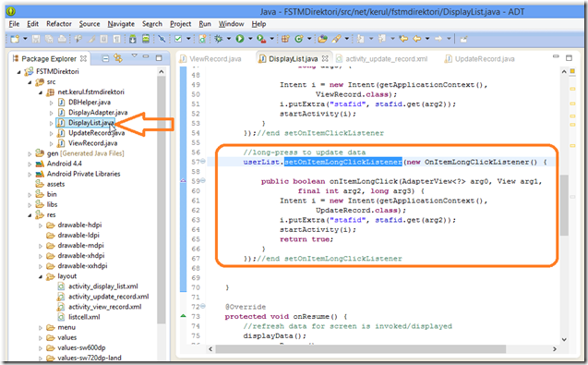This screenshot has height=365, width=588.
Task: Click the Save disk icon
Action: (x=36, y=39)
